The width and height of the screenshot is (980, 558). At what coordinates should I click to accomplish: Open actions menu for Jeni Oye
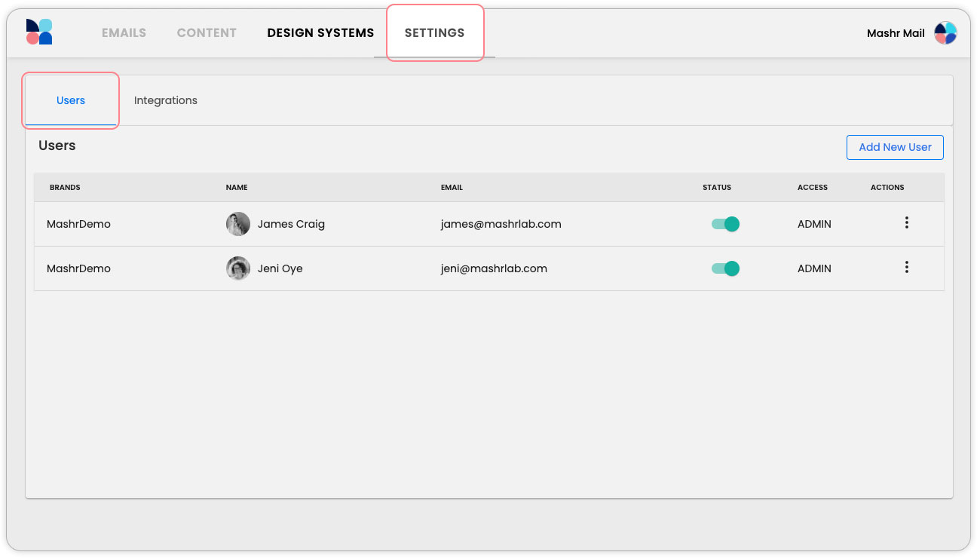(906, 268)
